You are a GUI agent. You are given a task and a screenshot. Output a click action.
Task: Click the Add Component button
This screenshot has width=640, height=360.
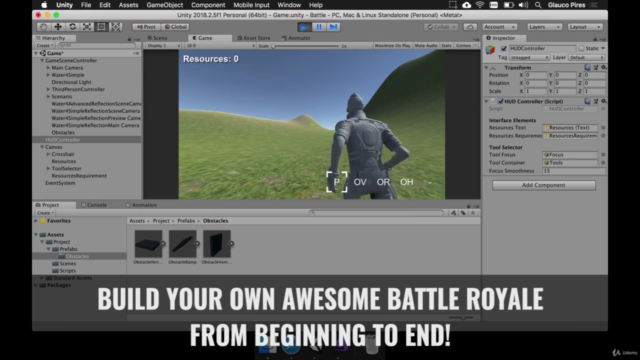pos(544,185)
